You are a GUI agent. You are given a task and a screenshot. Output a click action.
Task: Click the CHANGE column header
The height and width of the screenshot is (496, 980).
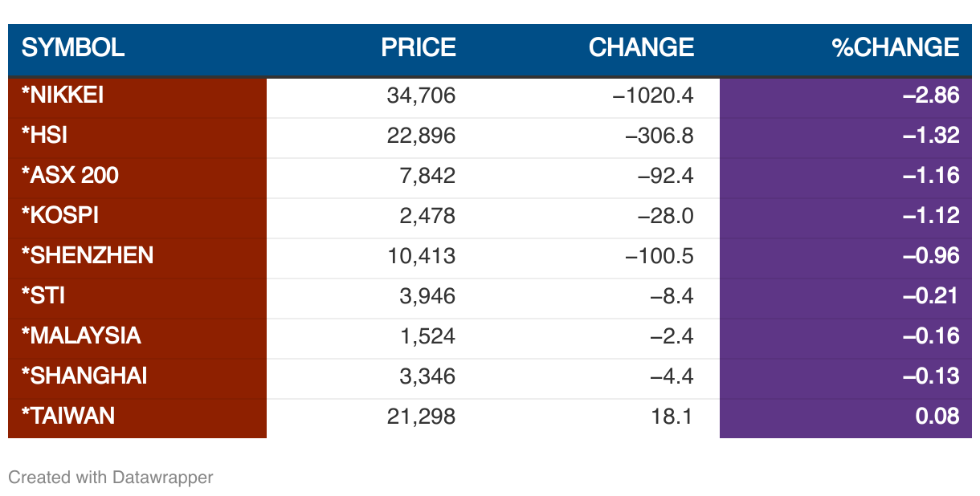click(x=641, y=47)
